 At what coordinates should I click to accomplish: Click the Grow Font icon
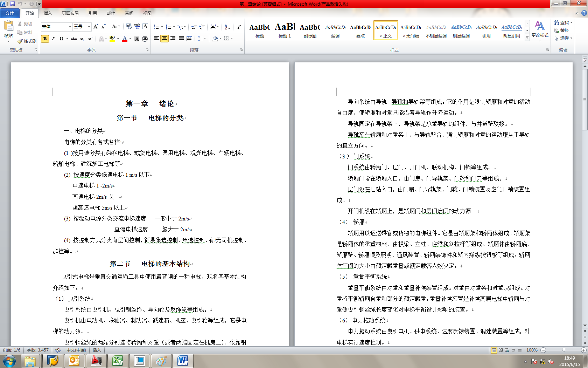96,27
